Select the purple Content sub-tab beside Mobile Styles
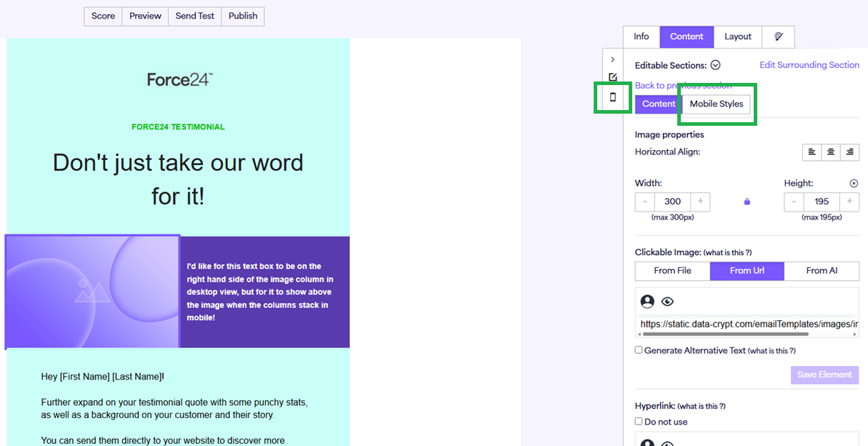This screenshot has height=446, width=868. pos(658,104)
